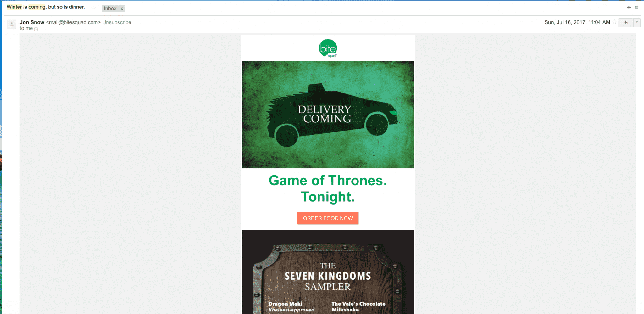Open the email in a new window

[x=636, y=8]
